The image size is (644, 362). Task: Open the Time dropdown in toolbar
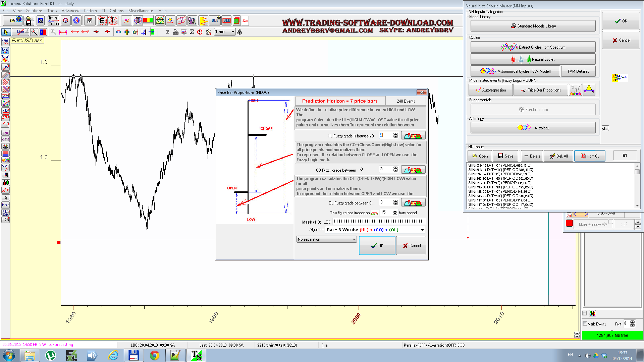pos(233,32)
